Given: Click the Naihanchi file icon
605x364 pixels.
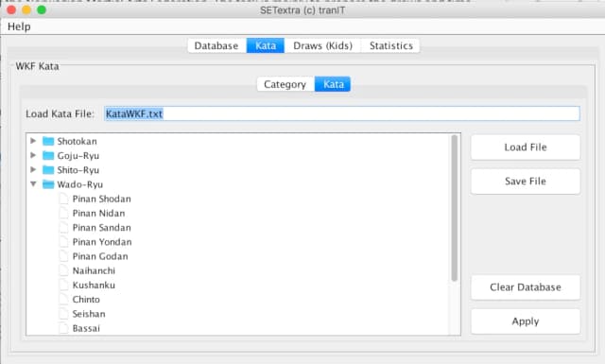Looking at the screenshot, I should coord(63,270).
